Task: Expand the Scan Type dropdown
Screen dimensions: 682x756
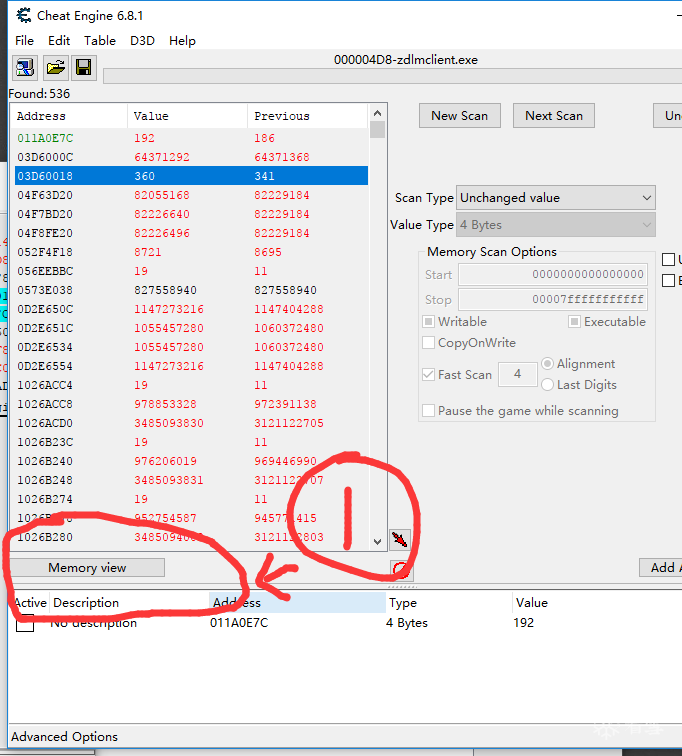Action: click(x=555, y=198)
